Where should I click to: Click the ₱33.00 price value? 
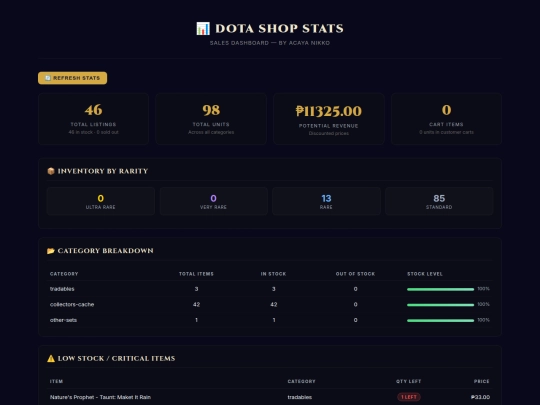tap(480, 397)
